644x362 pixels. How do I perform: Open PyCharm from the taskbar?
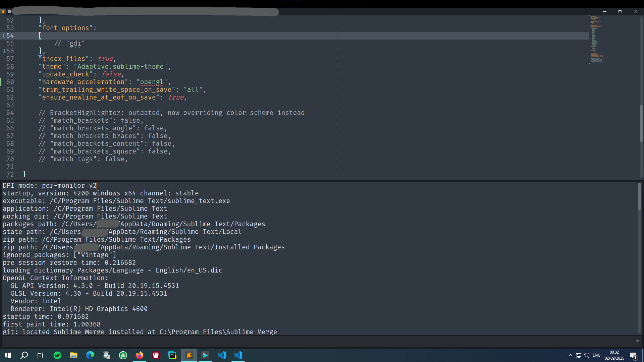[x=172, y=355]
